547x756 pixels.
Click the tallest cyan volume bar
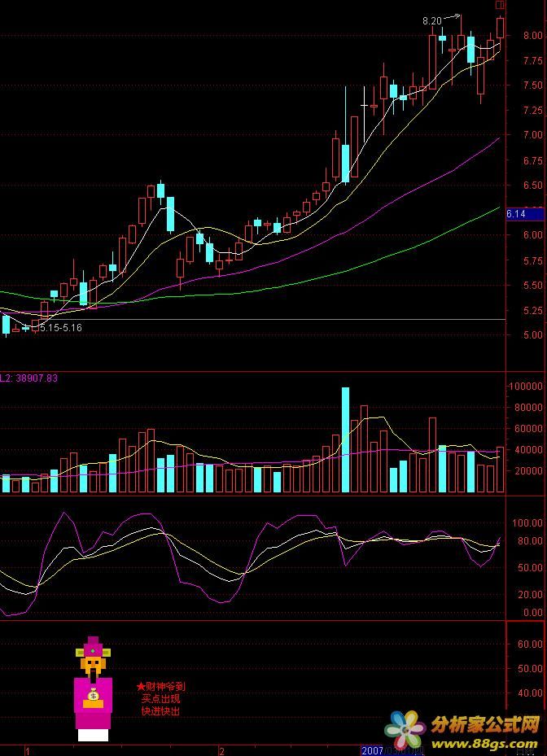(345, 439)
